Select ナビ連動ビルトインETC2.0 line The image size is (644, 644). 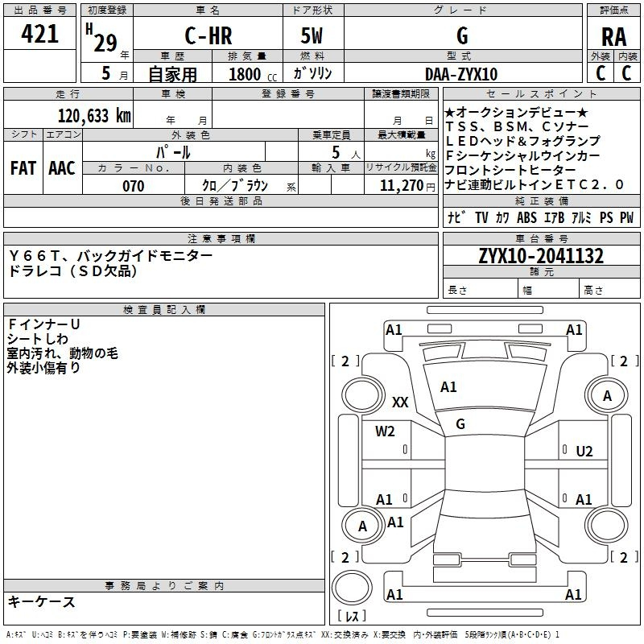click(x=535, y=184)
